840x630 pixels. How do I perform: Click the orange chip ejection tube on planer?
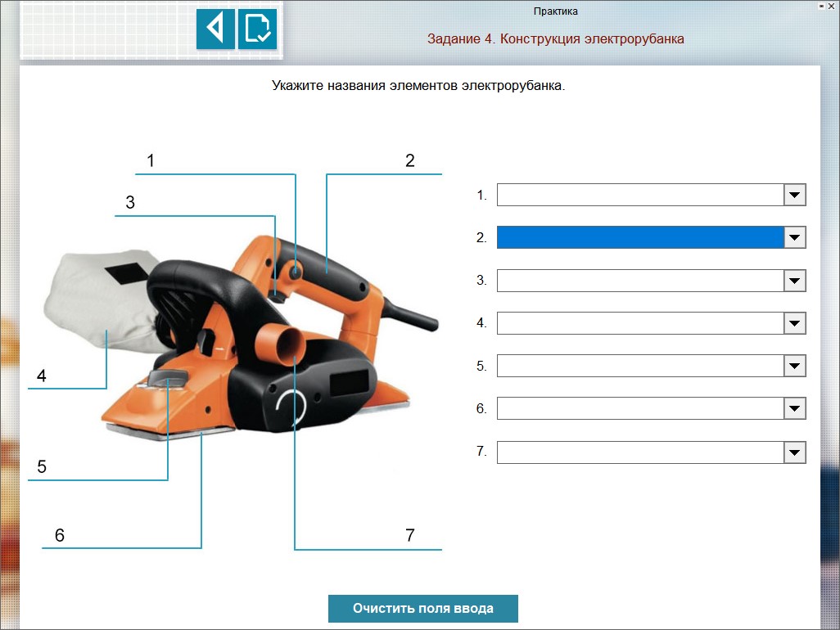283,344
